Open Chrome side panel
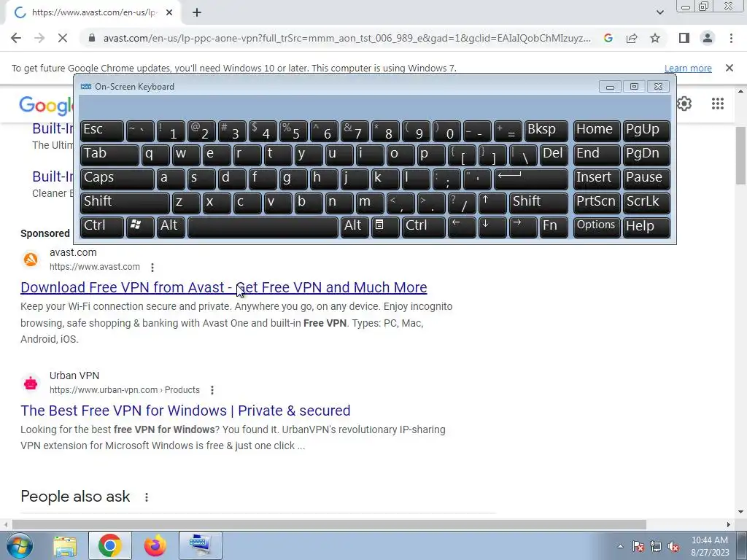 coord(684,38)
